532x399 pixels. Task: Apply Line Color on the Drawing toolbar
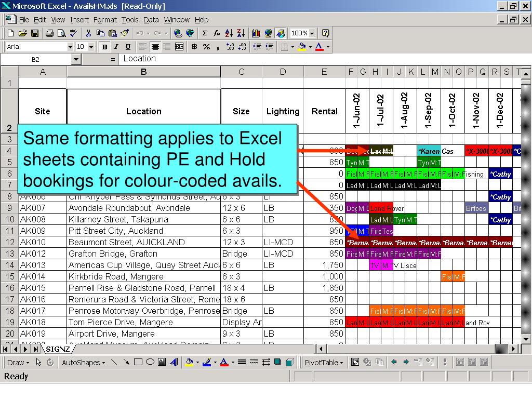click(207, 362)
